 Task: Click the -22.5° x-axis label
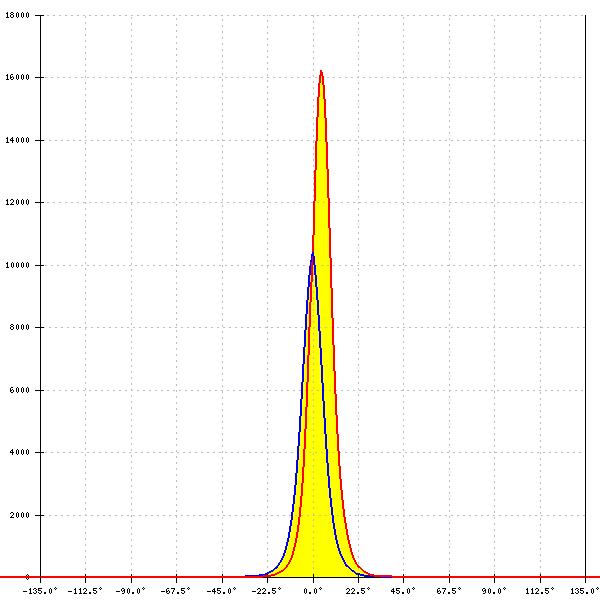(267, 591)
